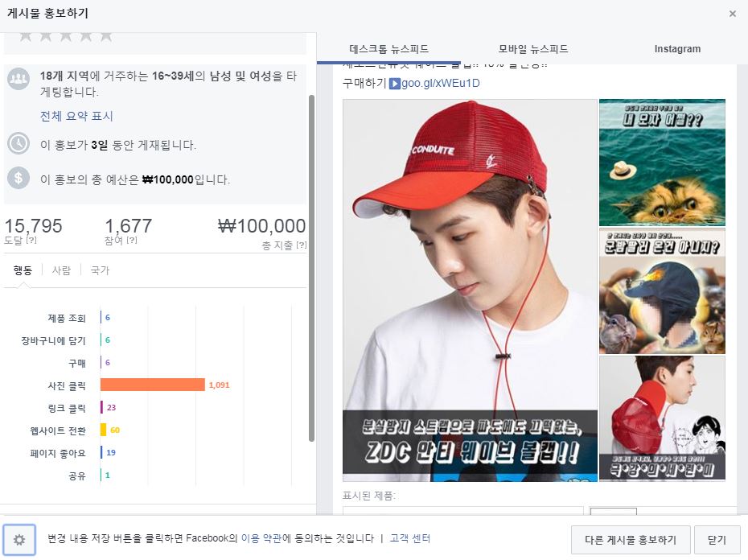Image resolution: width=748 pixels, height=560 pixels.
Task: Click the dollar budget icon
Action: coord(18,178)
